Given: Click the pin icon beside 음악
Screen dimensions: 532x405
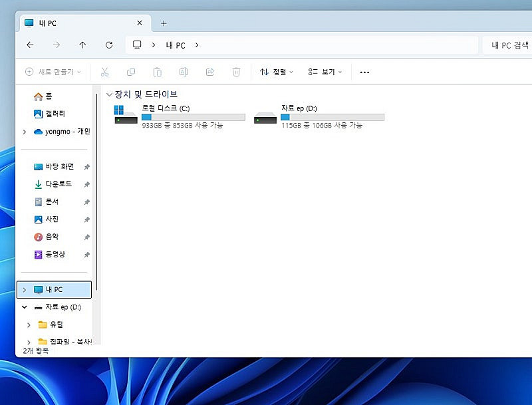Looking at the screenshot, I should click(87, 237).
